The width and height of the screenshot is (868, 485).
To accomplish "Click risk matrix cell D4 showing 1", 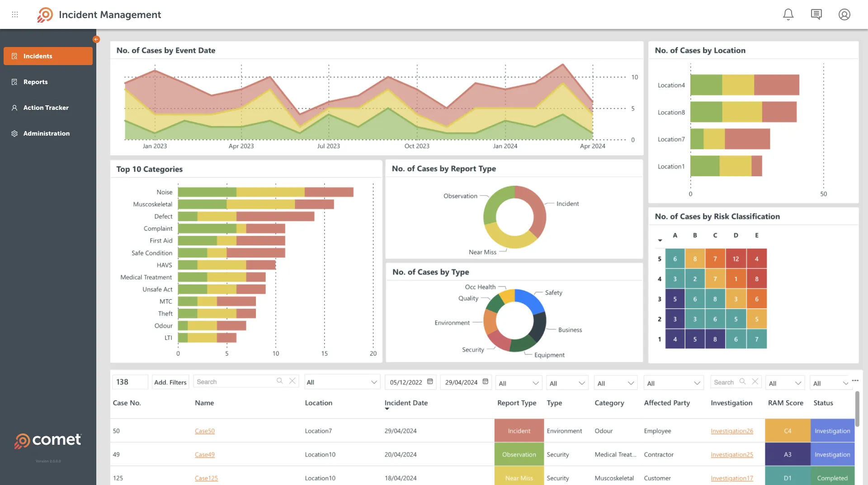I will click(x=736, y=279).
